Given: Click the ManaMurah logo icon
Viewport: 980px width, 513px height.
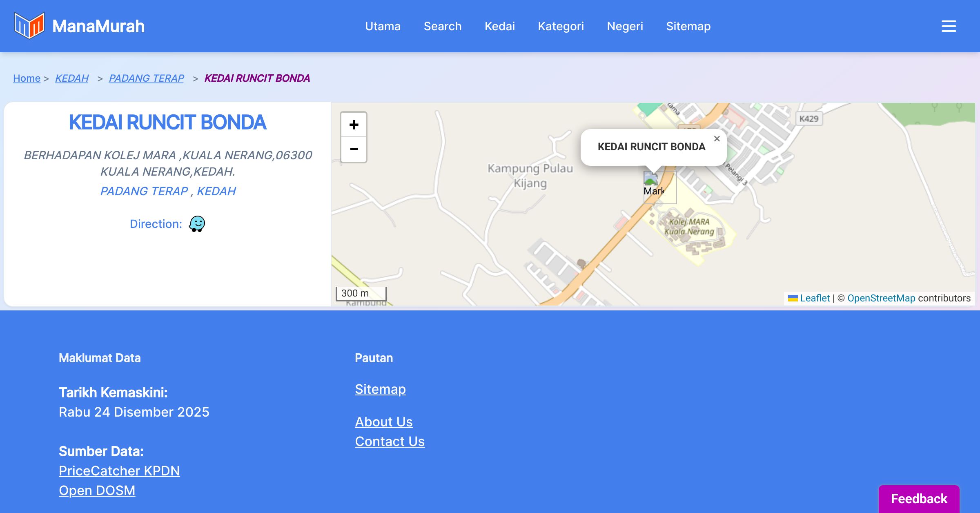Looking at the screenshot, I should [29, 26].
